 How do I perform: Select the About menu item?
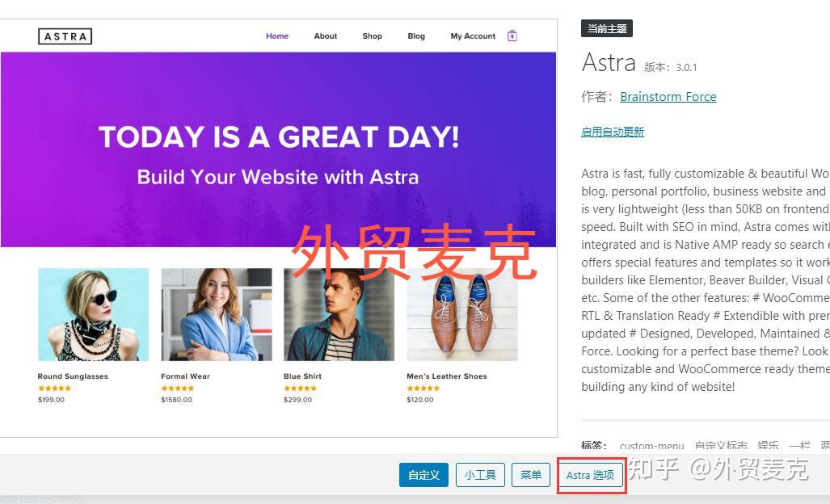(325, 36)
